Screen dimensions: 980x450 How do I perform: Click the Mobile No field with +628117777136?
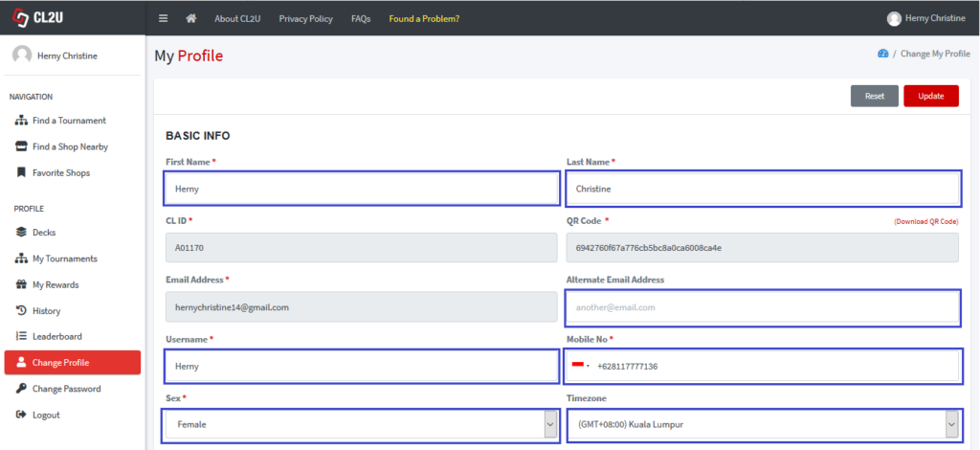pyautogui.click(x=763, y=366)
